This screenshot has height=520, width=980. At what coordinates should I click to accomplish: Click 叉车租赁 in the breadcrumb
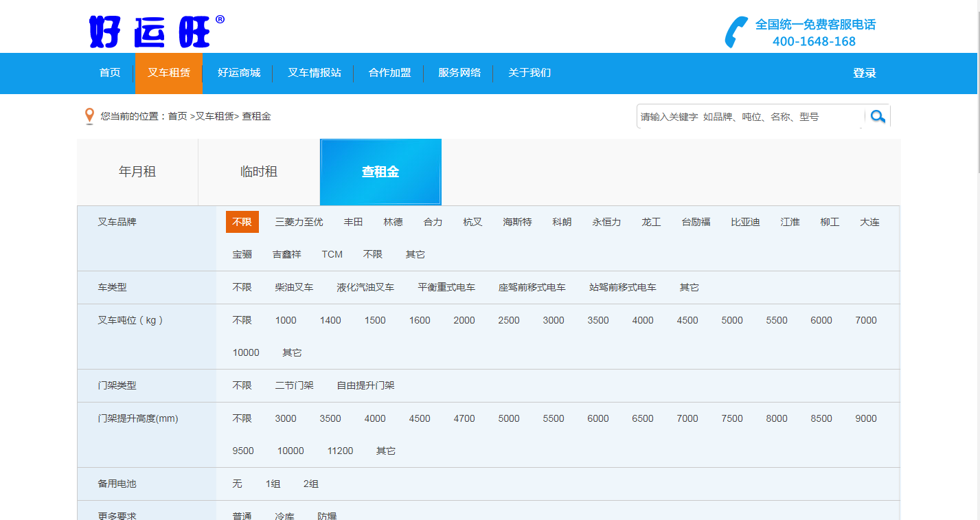point(214,116)
